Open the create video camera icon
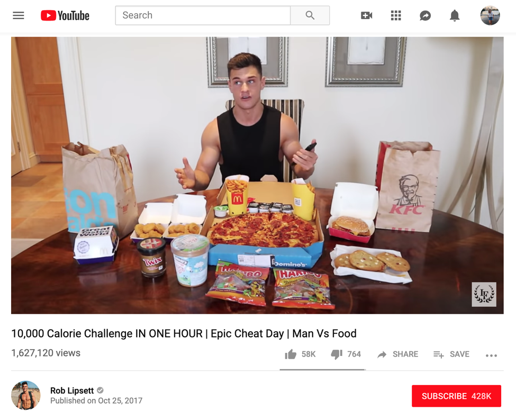Image resolution: width=516 pixels, height=420 pixels. click(x=366, y=15)
